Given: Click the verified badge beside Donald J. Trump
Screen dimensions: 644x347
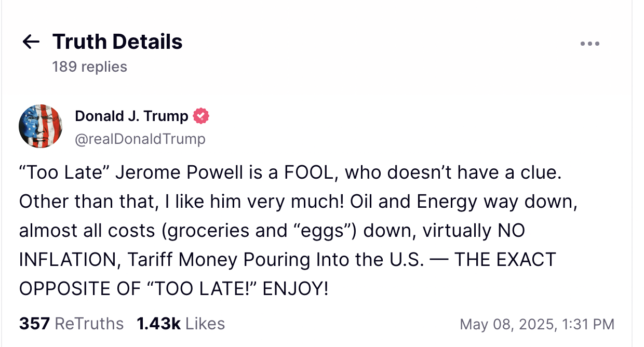Looking at the screenshot, I should coord(201,116).
